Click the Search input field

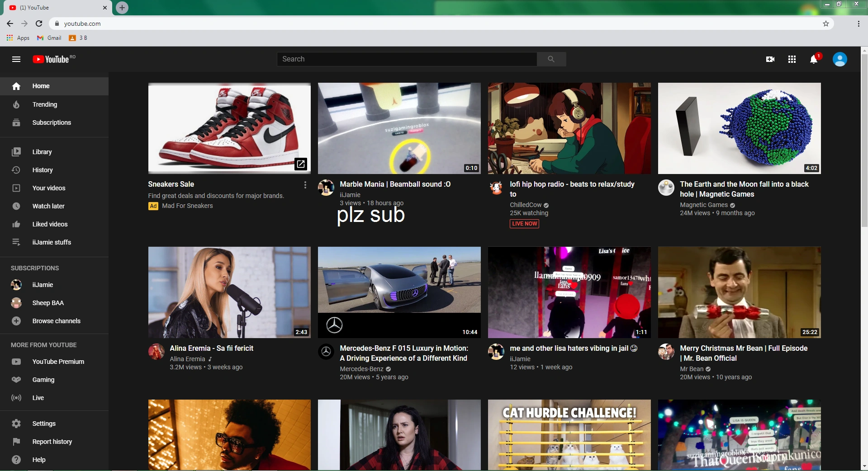click(407, 59)
